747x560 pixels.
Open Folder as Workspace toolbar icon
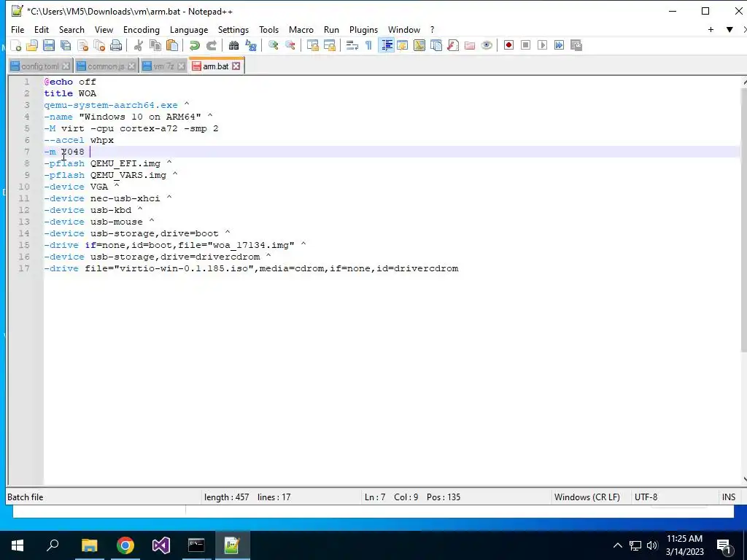coord(470,45)
